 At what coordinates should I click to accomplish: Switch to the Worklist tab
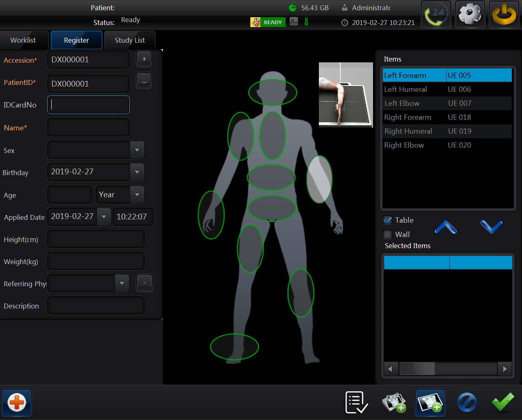pos(23,40)
